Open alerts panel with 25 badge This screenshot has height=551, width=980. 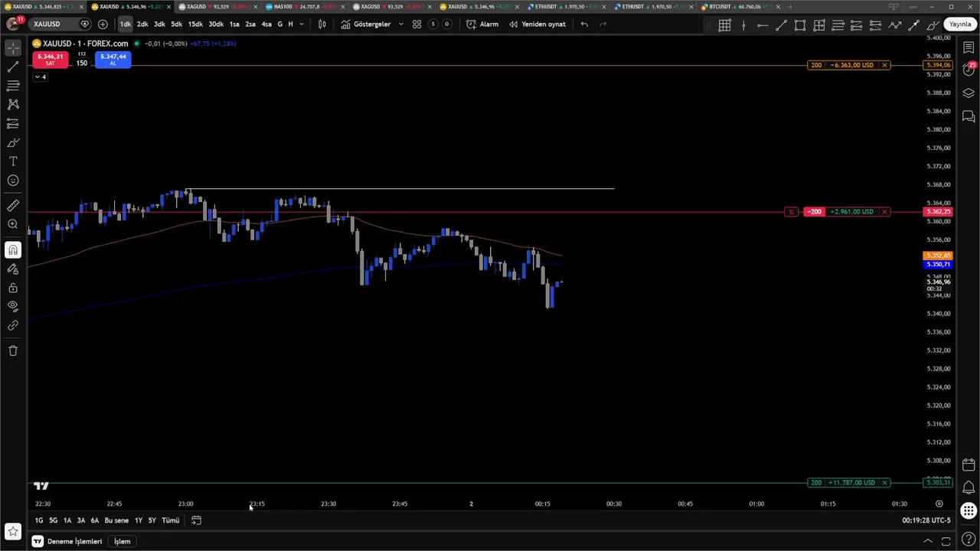[969, 69]
